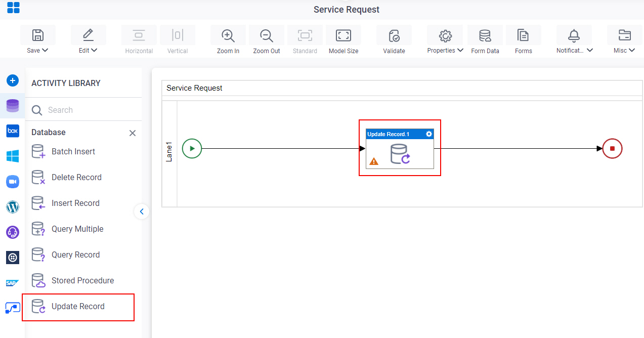The height and width of the screenshot is (338, 644).
Task: Select the Twilio sidebar icon
Action: [13, 258]
